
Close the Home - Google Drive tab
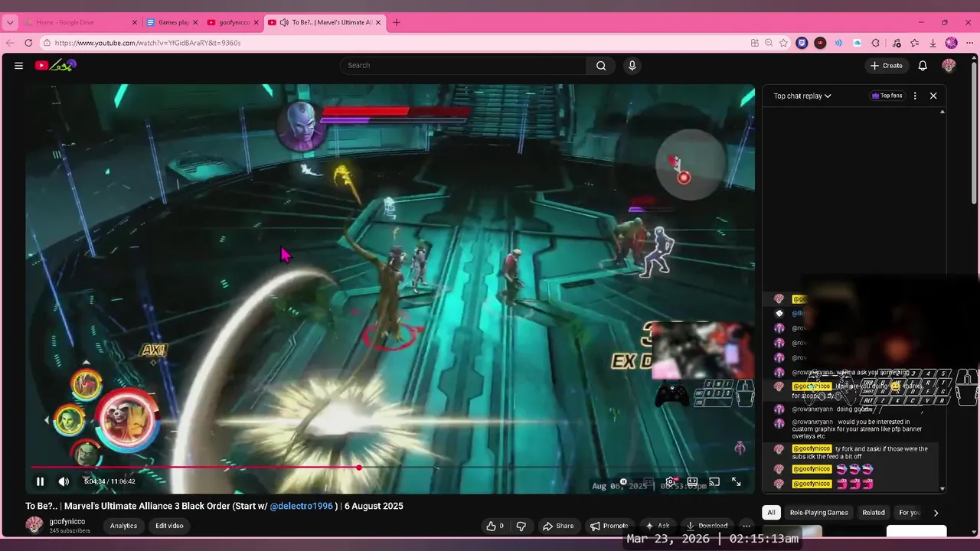pos(135,22)
